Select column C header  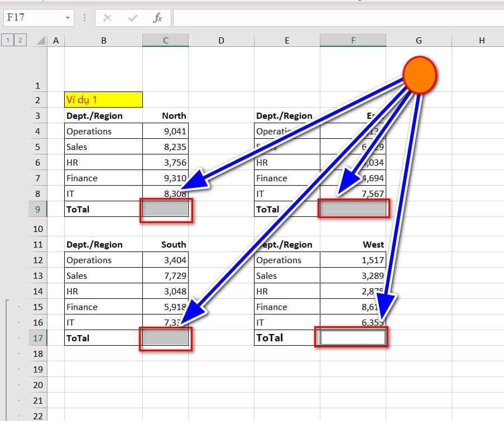click(x=166, y=41)
